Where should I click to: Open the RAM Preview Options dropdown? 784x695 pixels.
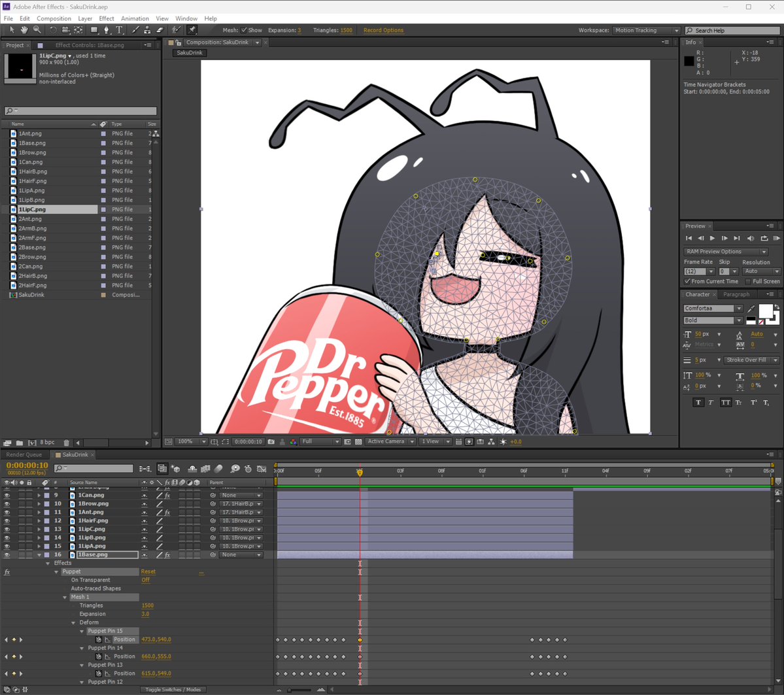pyautogui.click(x=725, y=252)
